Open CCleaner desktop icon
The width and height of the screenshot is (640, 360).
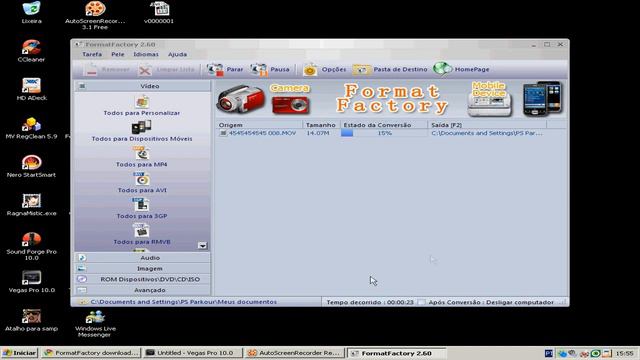click(31, 51)
